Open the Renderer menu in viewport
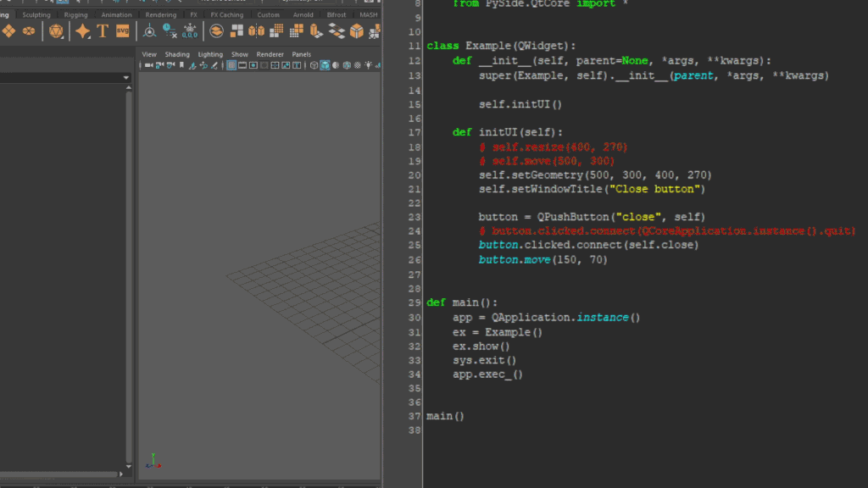Screen dimensions: 868x488 pos(270,54)
